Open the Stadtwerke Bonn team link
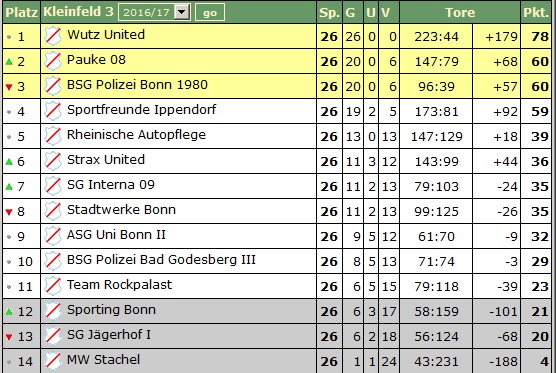556x373 pixels. pyautogui.click(x=121, y=210)
